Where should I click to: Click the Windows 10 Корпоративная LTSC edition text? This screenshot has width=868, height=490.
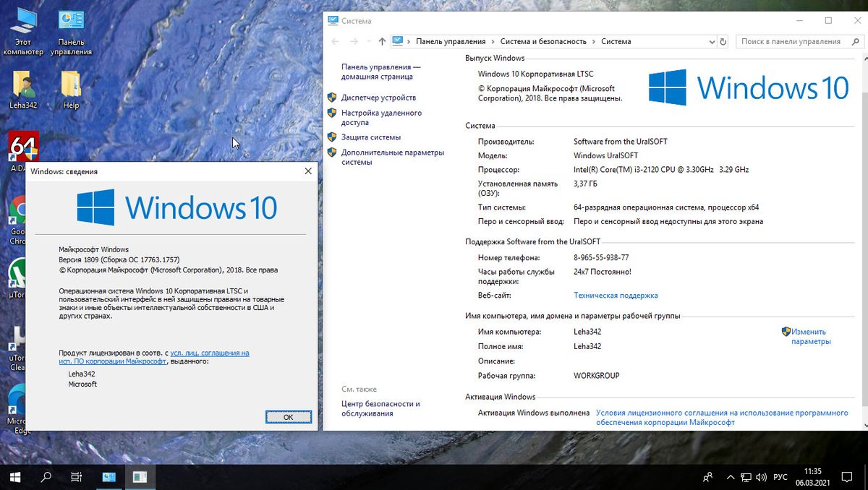pos(536,74)
